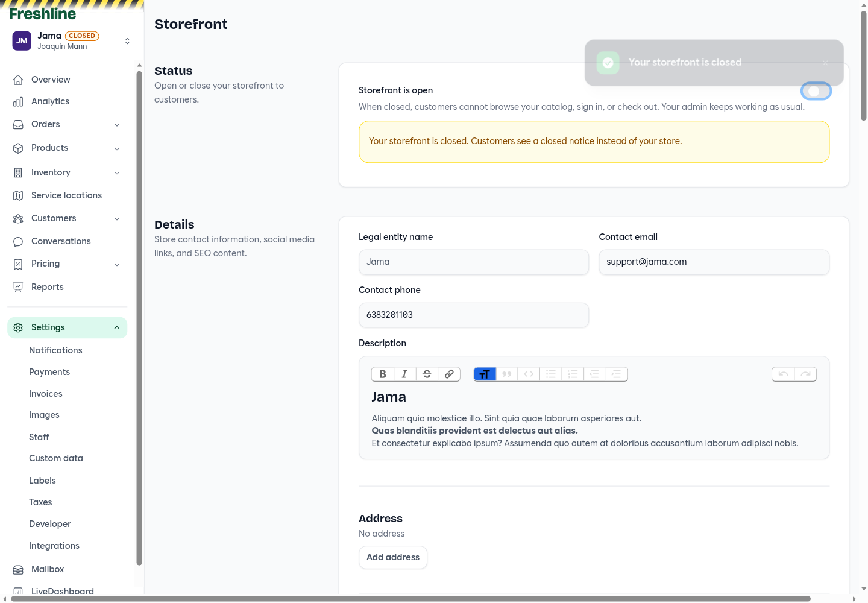Insert a block quote in the Description

click(x=507, y=374)
